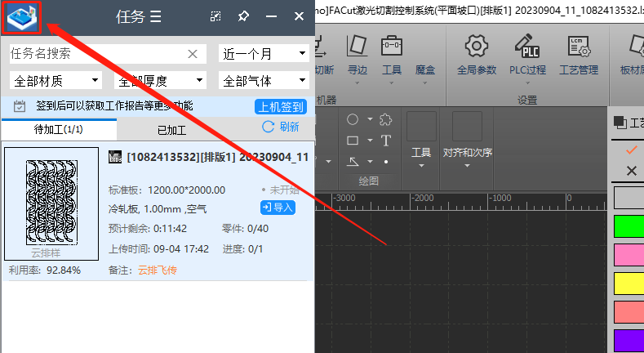
Task: Expand the 寻边 dropdown arrow
Action: pos(357,83)
